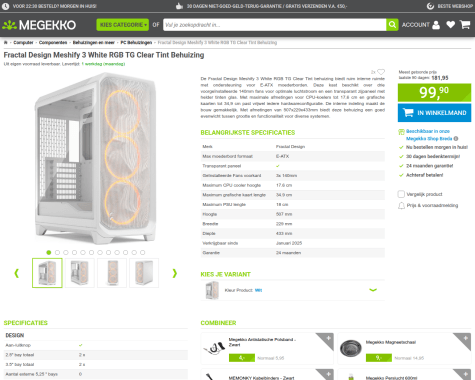Open the wishlist heart in header
Image resolution: width=475 pixels, height=380 pixels.
pyautogui.click(x=451, y=25)
